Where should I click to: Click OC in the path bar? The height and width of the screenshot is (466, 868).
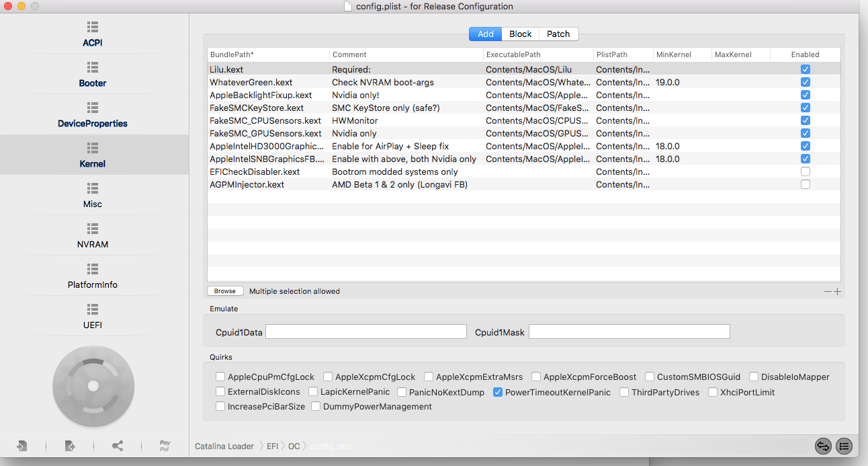[294, 446]
